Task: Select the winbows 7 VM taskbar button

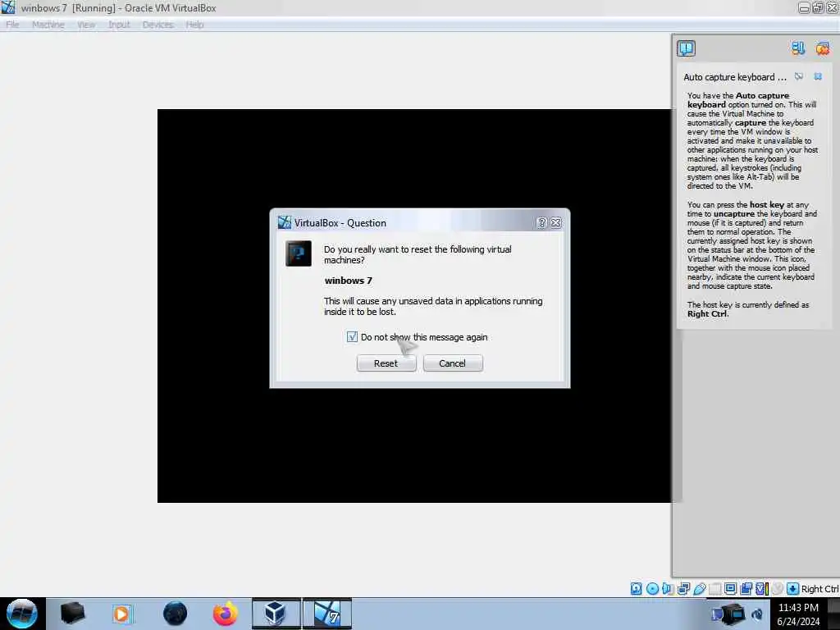Action: click(x=327, y=614)
